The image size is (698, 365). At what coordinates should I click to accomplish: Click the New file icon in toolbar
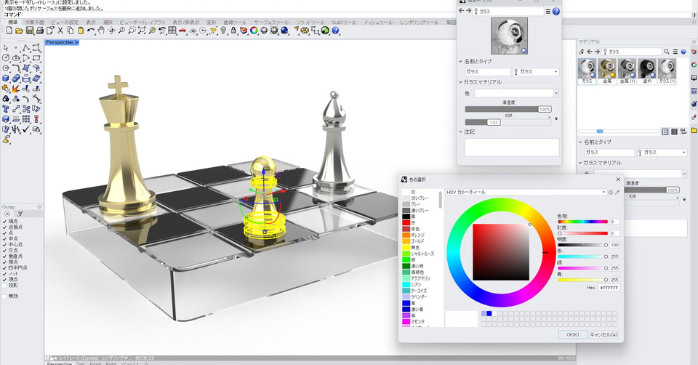coord(9,31)
